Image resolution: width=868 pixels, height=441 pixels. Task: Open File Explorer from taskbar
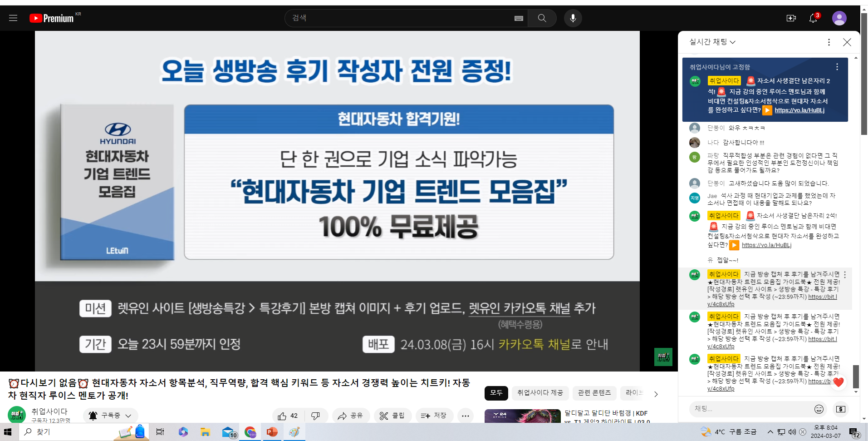(205, 432)
